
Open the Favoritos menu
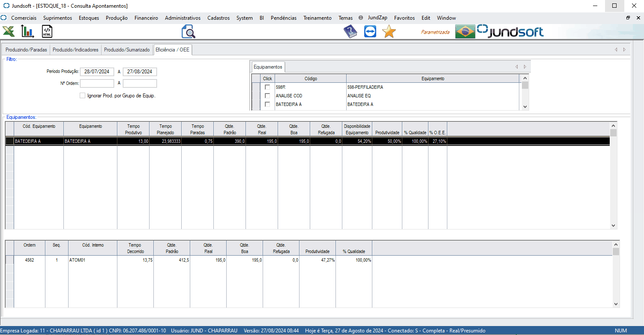(x=404, y=18)
